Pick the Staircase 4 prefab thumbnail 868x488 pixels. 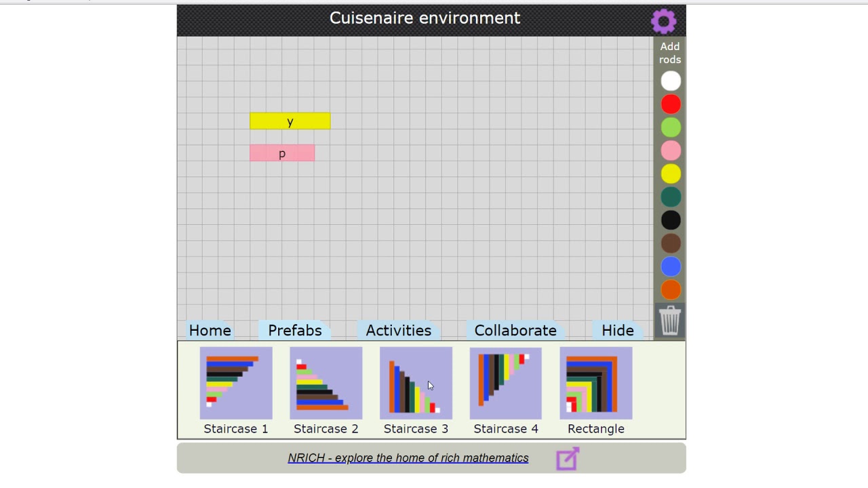(506, 383)
